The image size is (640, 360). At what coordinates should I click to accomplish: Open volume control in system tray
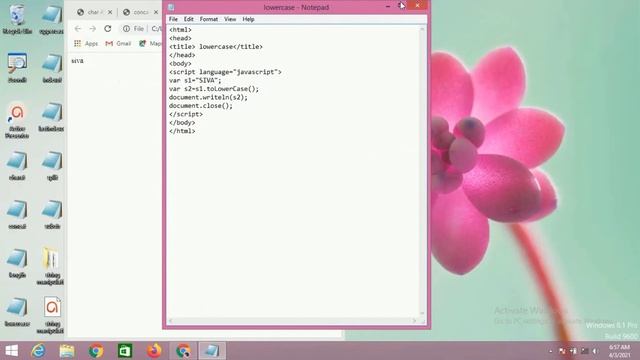tap(596, 351)
